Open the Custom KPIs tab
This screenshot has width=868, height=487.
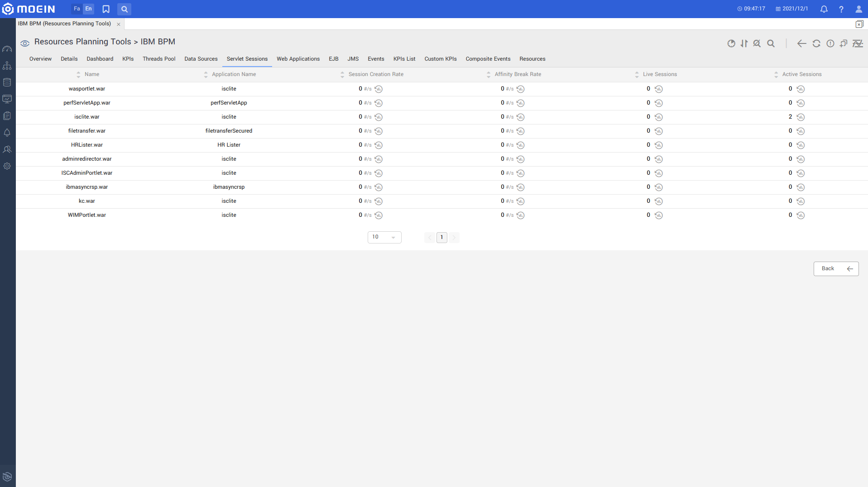[441, 59]
